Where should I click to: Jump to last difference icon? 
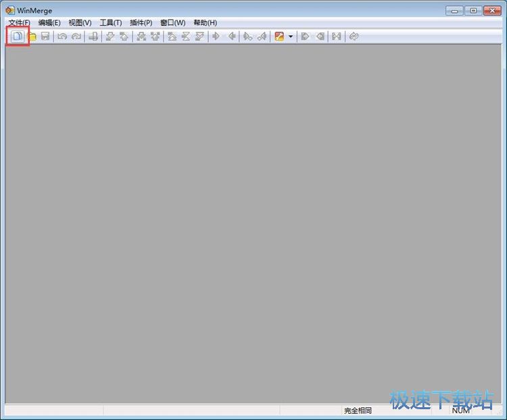(x=200, y=36)
